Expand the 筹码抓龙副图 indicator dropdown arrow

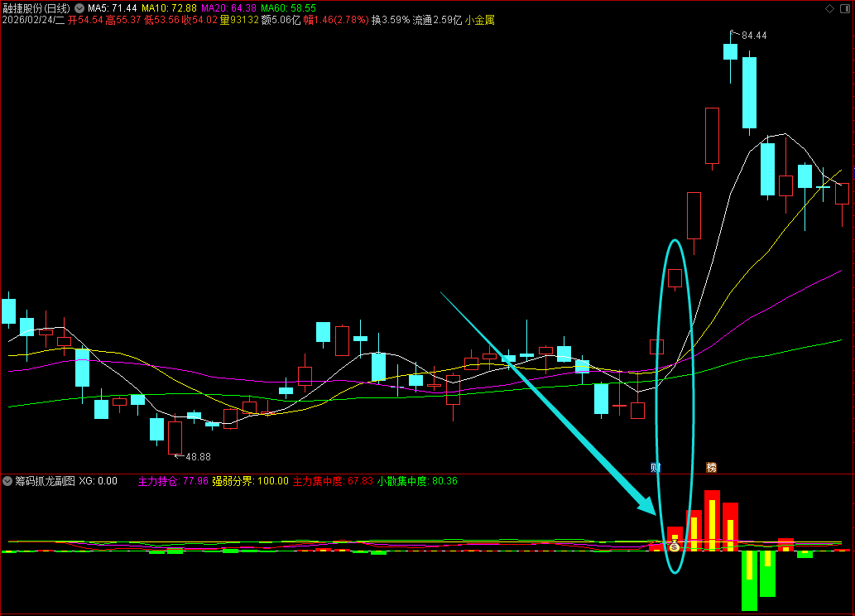coord(7,481)
